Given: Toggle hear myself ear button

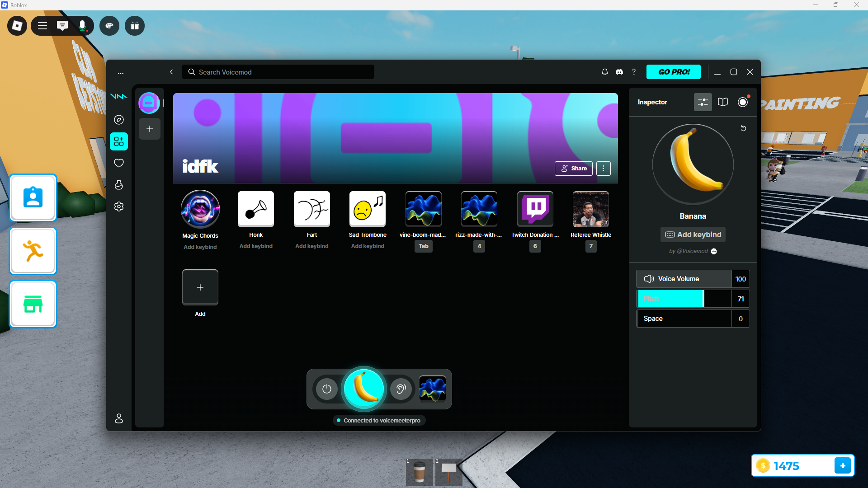Looking at the screenshot, I should pyautogui.click(x=401, y=389).
